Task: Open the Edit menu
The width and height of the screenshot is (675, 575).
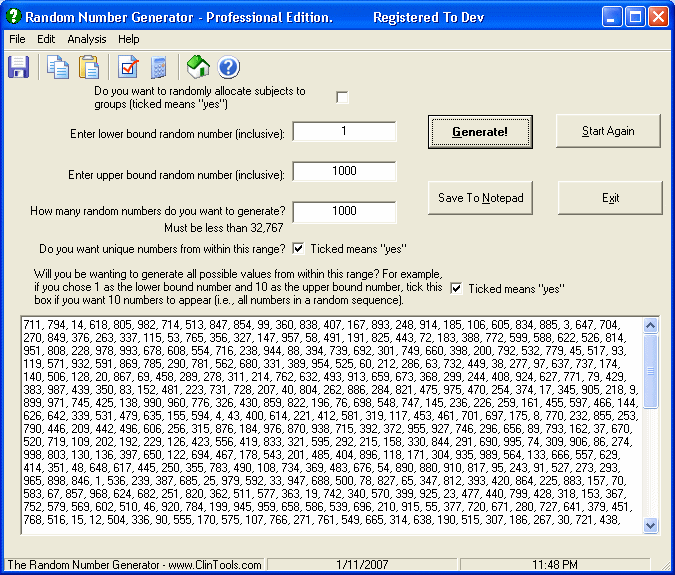Action: pyautogui.click(x=46, y=39)
